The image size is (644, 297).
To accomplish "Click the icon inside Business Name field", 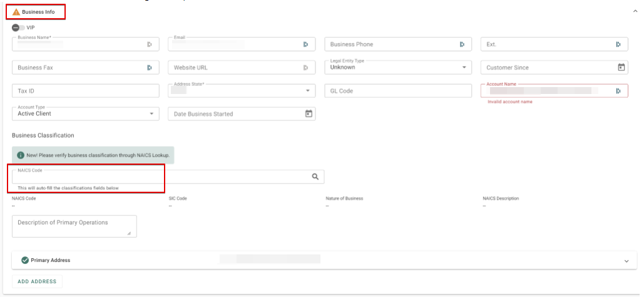I will pyautogui.click(x=150, y=44).
